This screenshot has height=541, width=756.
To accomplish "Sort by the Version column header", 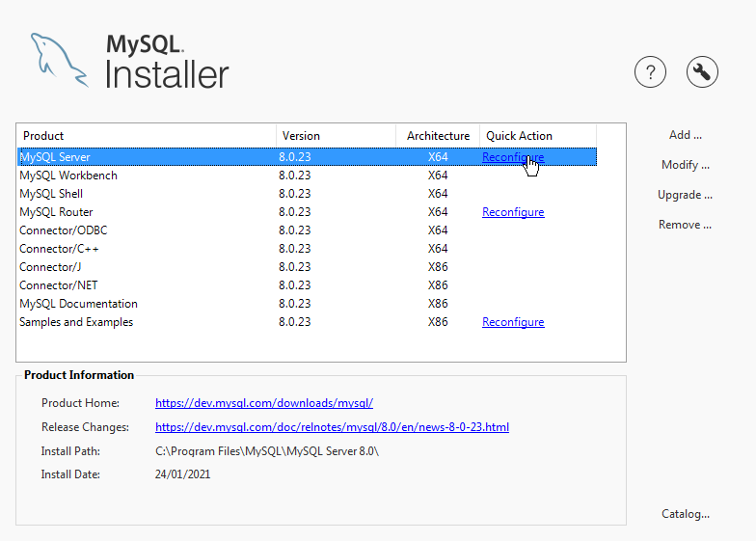I will [336, 136].
